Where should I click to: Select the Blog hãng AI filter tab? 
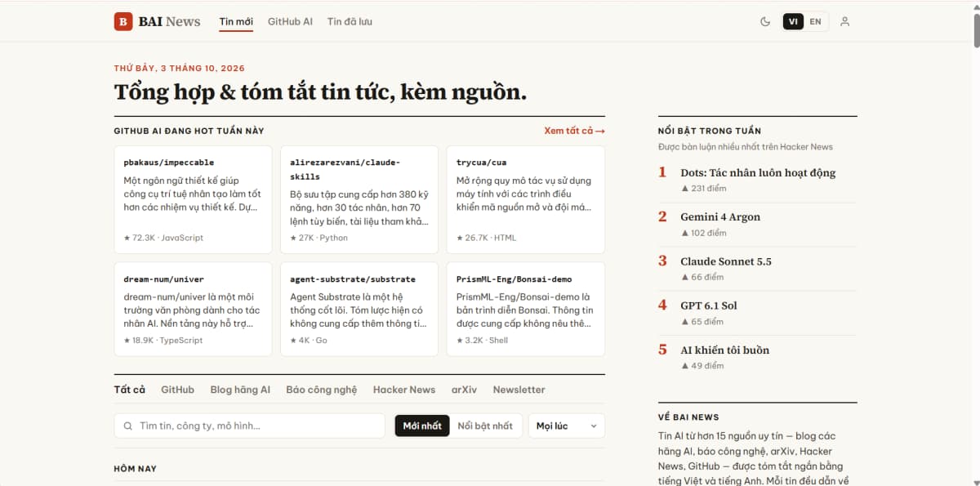click(240, 390)
